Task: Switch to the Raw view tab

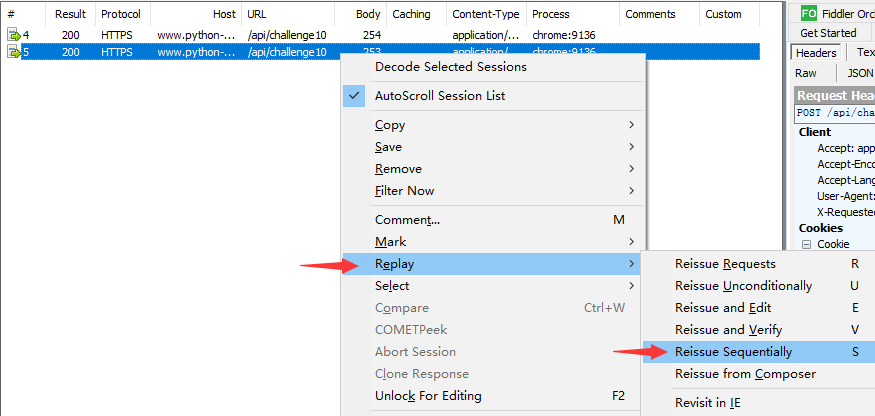Action: pyautogui.click(x=806, y=73)
